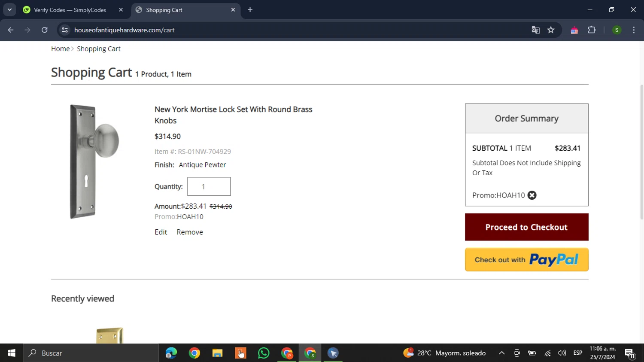Check out with PayPal
This screenshot has width=644, height=362.
(x=526, y=259)
